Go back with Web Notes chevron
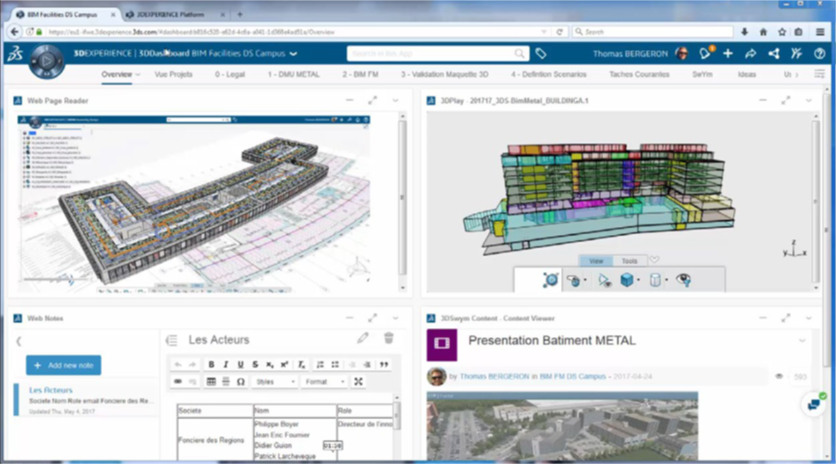This screenshot has width=836, height=464. (x=19, y=341)
